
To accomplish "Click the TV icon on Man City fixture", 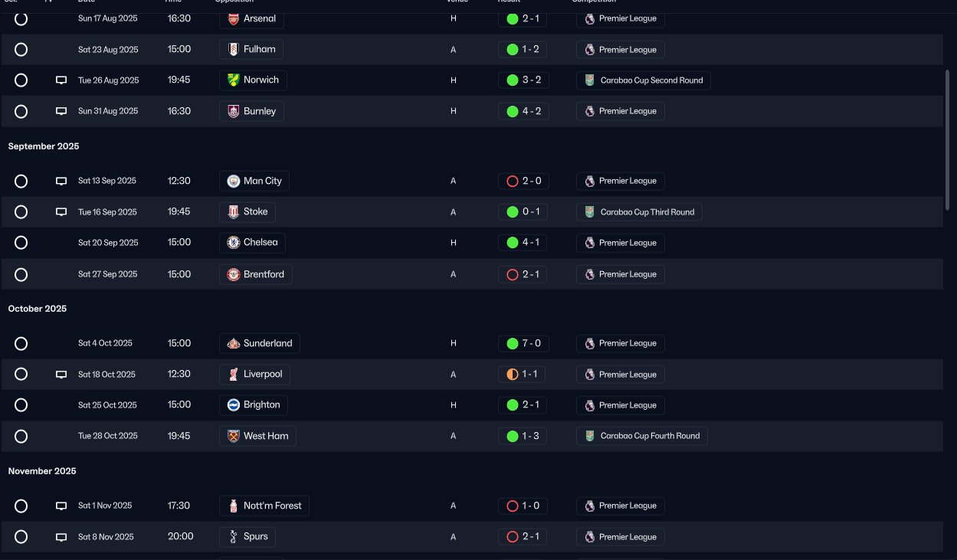I will 61,182.
